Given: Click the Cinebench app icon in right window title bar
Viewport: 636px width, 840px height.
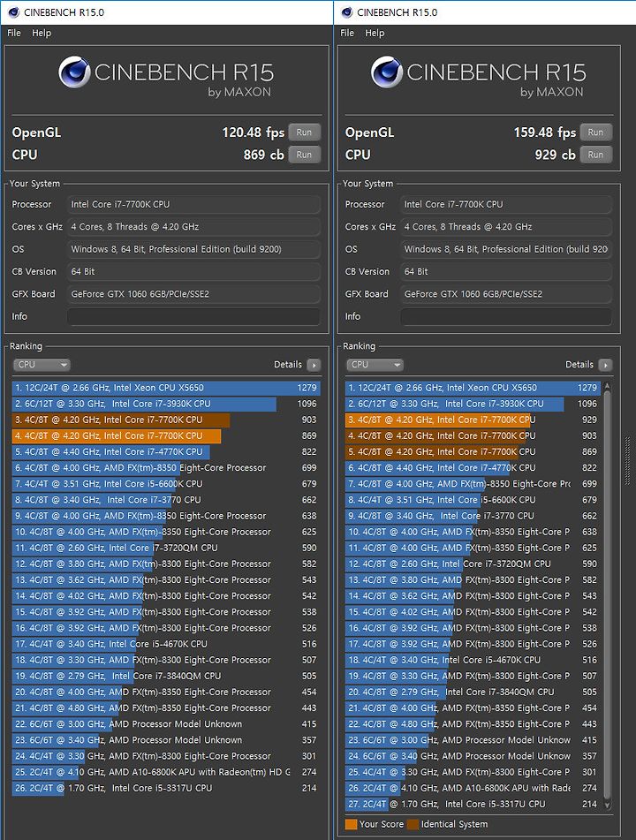Looking at the screenshot, I should point(347,11).
